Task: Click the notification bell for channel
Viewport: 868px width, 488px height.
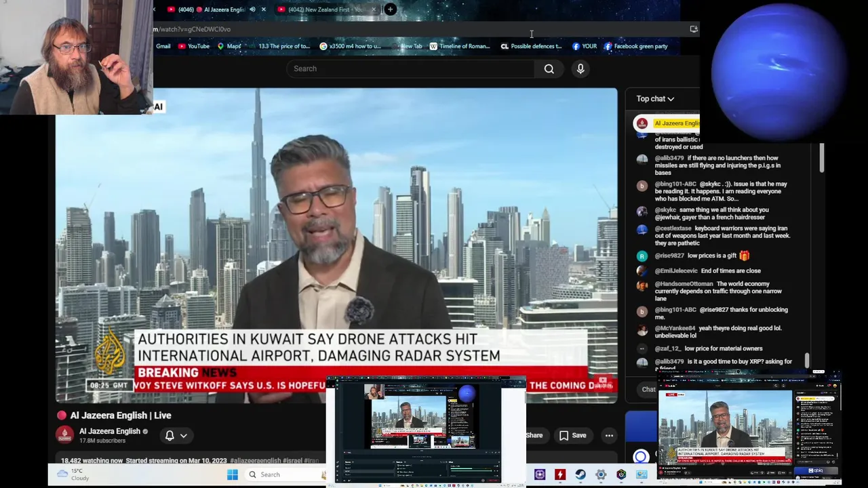Action: point(170,436)
